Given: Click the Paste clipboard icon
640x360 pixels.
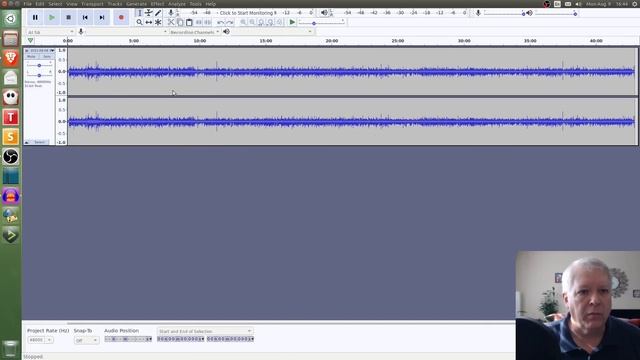Looking at the screenshot, I should click(x=189, y=22).
